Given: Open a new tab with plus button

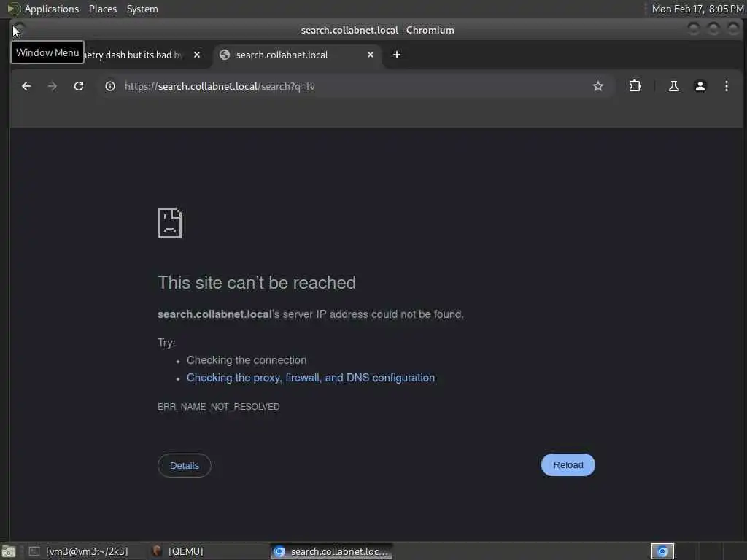Looking at the screenshot, I should 396,55.
